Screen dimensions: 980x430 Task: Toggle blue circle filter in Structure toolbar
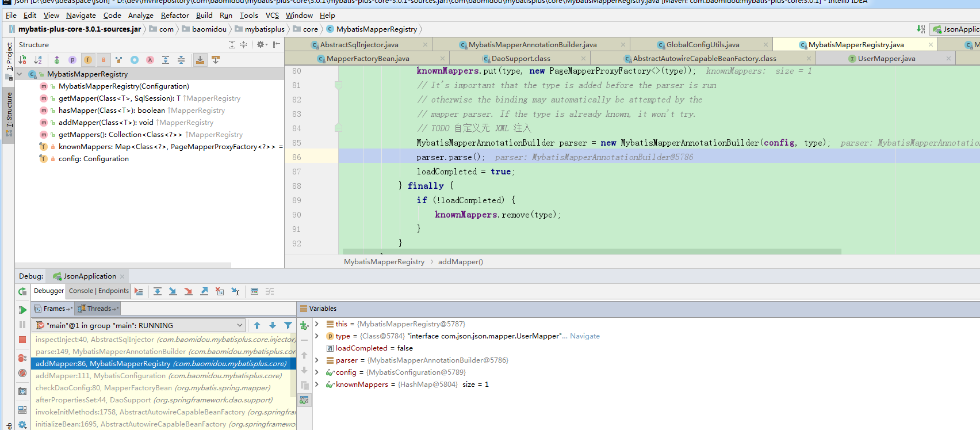(x=135, y=60)
